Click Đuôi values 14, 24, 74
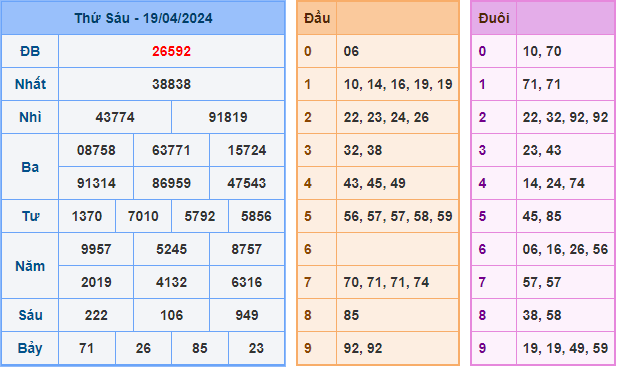The image size is (617, 367). tap(554, 183)
